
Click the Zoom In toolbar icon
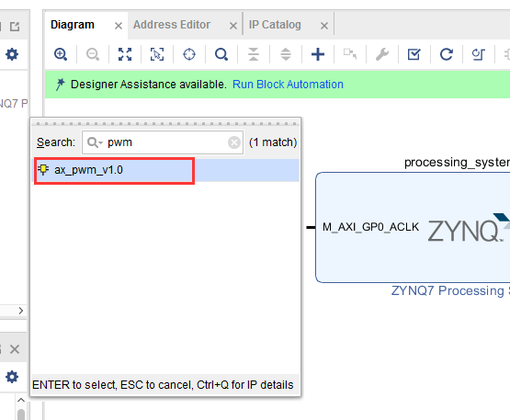tap(61, 54)
